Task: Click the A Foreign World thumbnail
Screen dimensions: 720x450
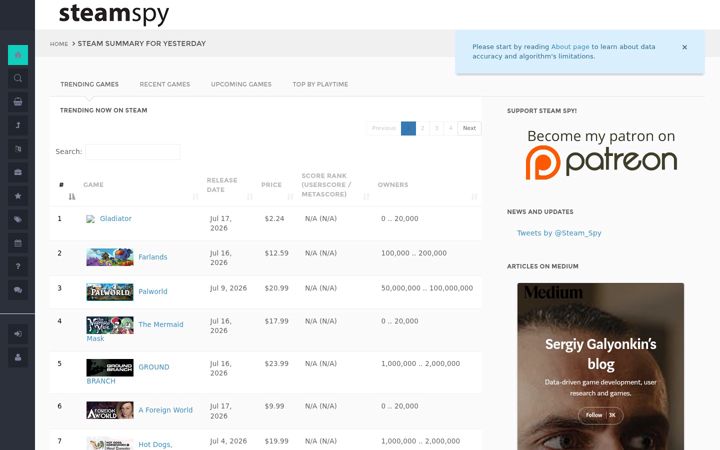Action: tap(110, 410)
